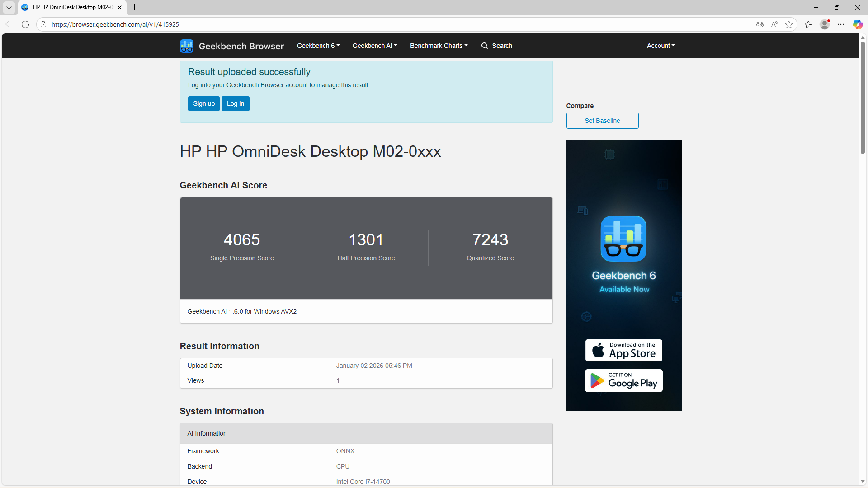Screen dimensions: 868x488
Task: Click the Sign up button
Action: (x=203, y=103)
